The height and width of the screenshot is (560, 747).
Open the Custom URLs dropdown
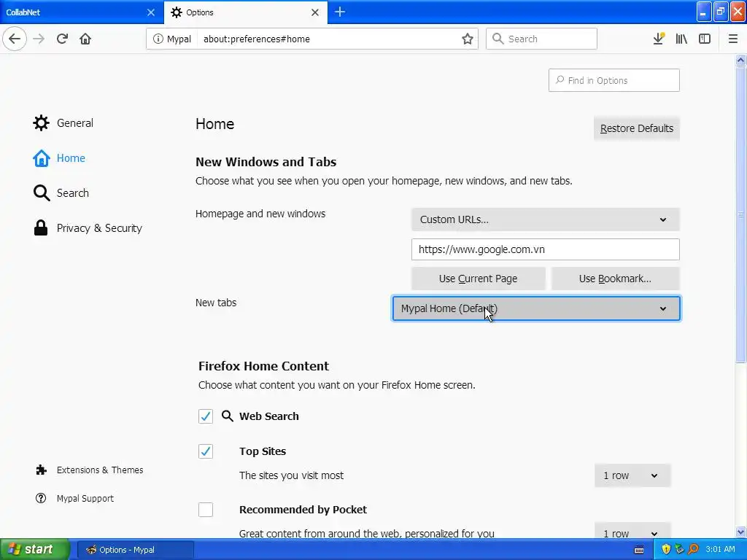pyautogui.click(x=545, y=219)
